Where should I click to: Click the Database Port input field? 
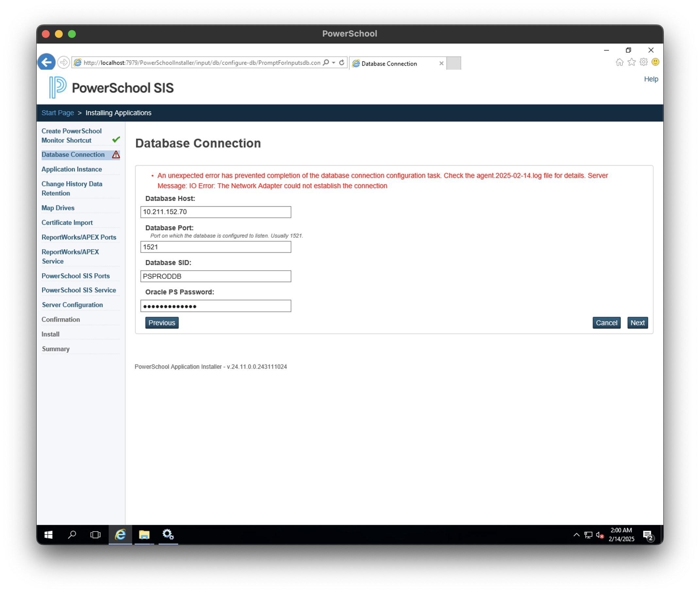(x=216, y=247)
